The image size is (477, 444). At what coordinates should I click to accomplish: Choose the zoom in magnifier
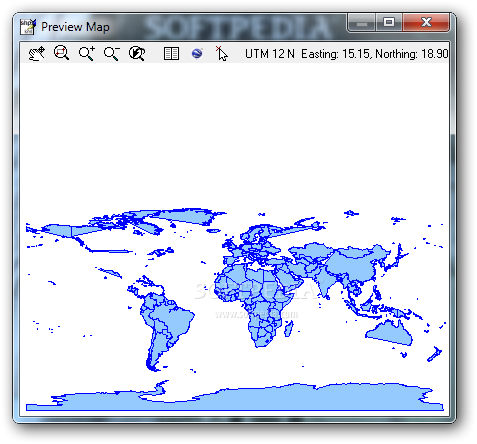[87, 53]
